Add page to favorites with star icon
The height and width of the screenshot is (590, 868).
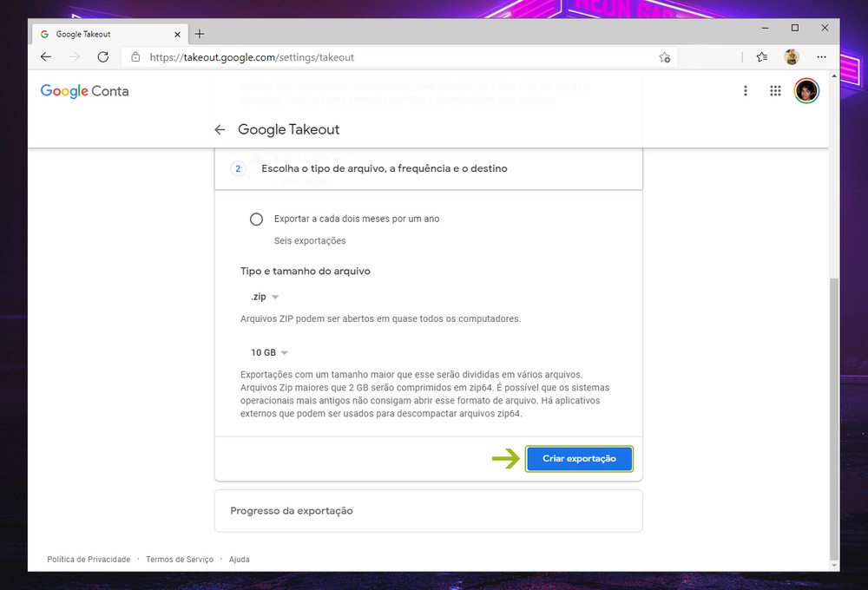coord(664,57)
